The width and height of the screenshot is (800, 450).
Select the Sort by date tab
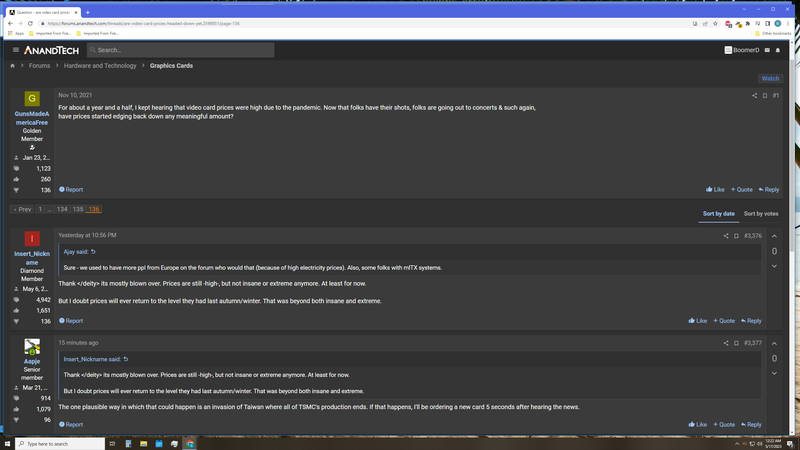(x=718, y=214)
